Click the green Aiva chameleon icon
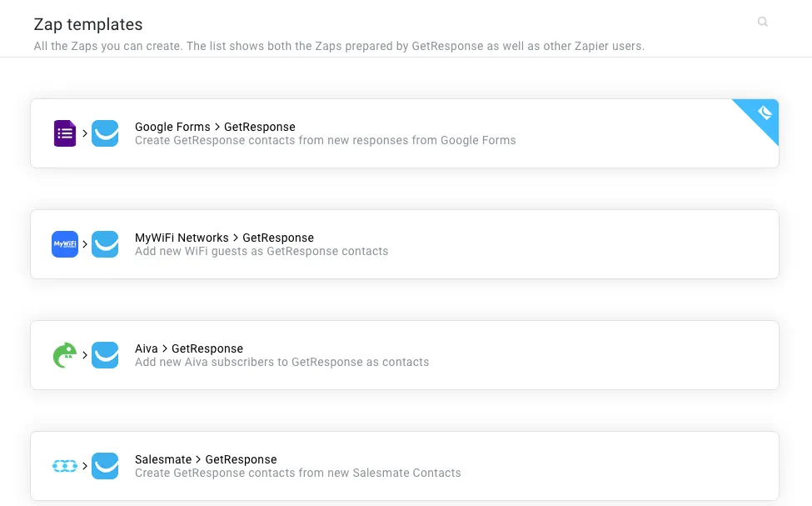This screenshot has height=506, width=812. [65, 355]
